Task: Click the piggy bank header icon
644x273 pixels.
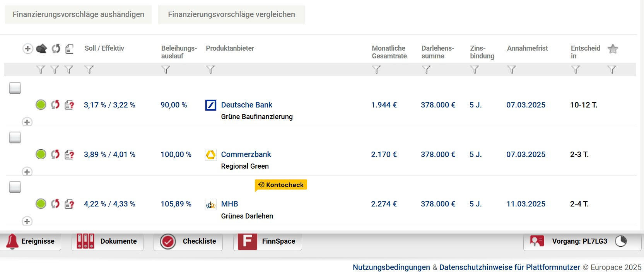Action: click(x=41, y=49)
